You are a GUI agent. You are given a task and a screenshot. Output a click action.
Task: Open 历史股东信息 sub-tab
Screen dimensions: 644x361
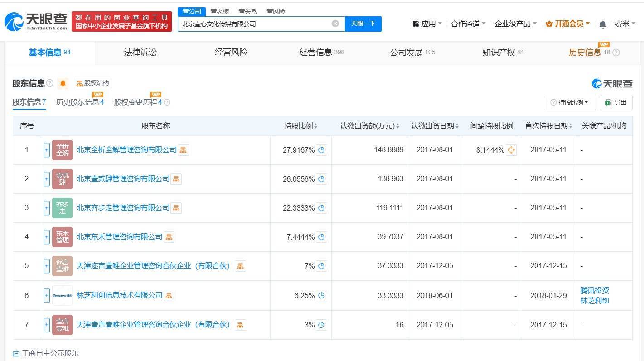pos(80,102)
